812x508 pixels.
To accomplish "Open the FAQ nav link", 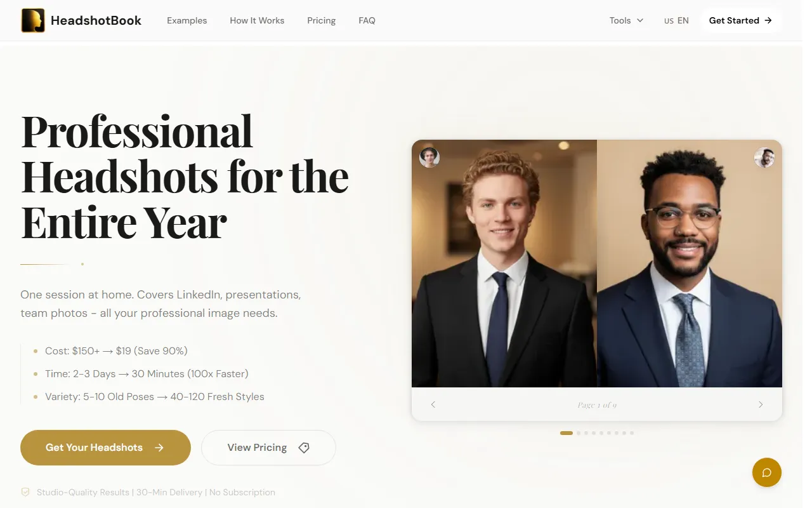I will [367, 20].
